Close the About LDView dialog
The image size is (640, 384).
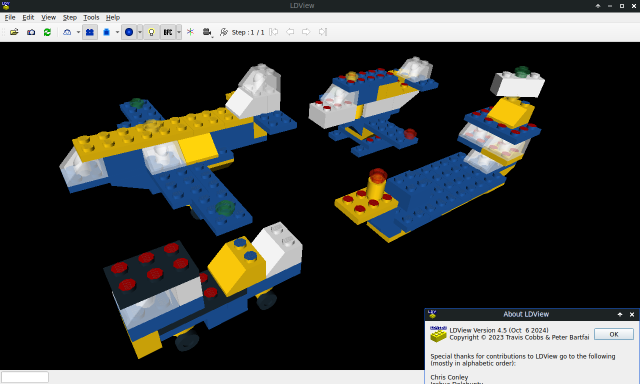(x=632, y=314)
